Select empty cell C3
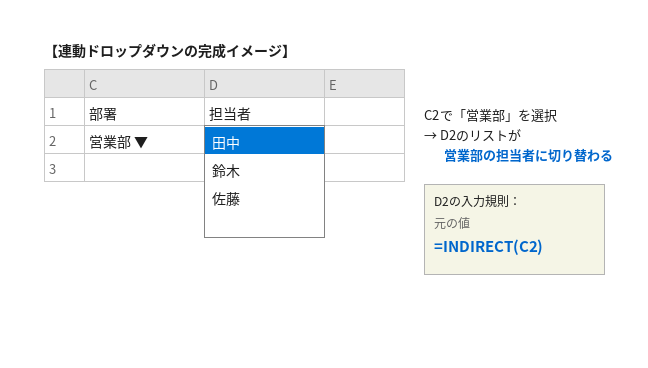 click(144, 168)
